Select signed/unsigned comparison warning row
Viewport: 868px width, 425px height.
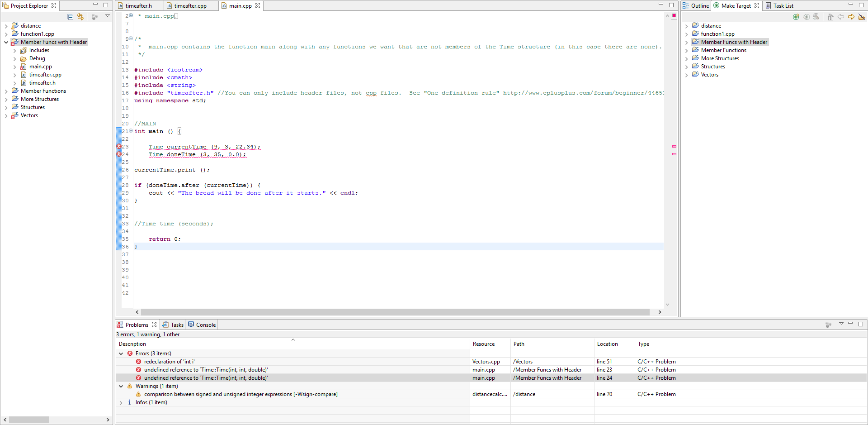(491, 394)
